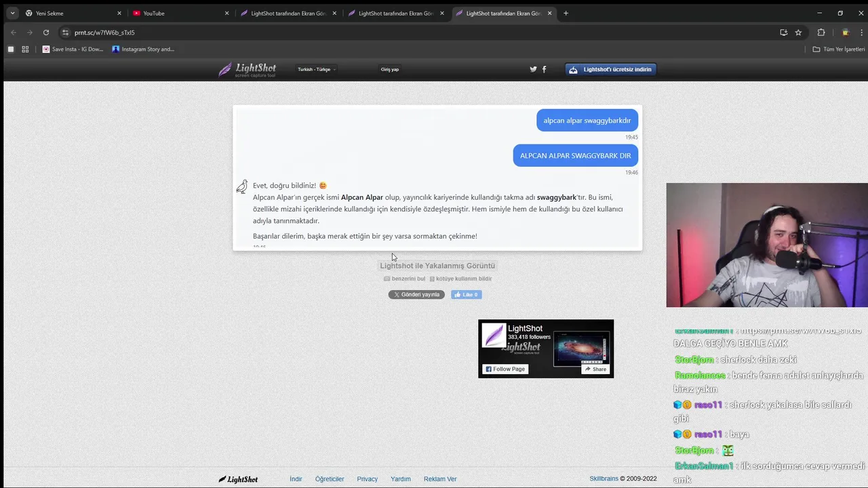Click 'Lightshot ile Yakalanmış Görüntü' title
The image size is (868, 488).
coord(437,266)
